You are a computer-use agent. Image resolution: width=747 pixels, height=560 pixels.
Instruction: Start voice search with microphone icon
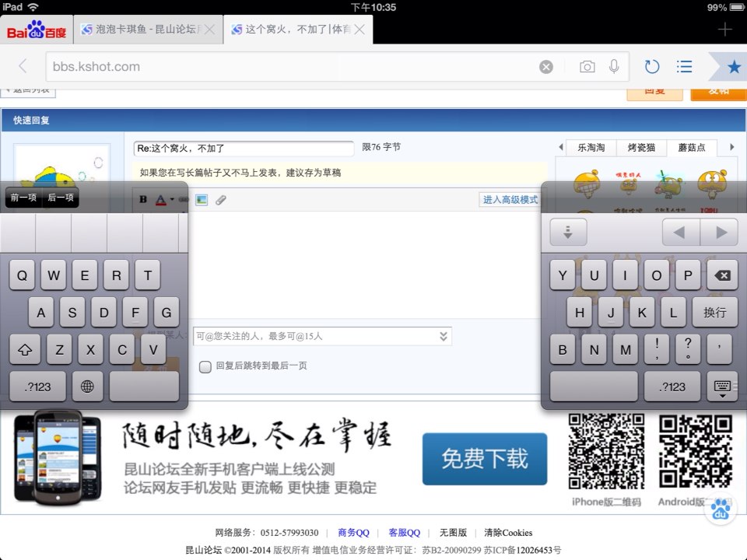614,67
